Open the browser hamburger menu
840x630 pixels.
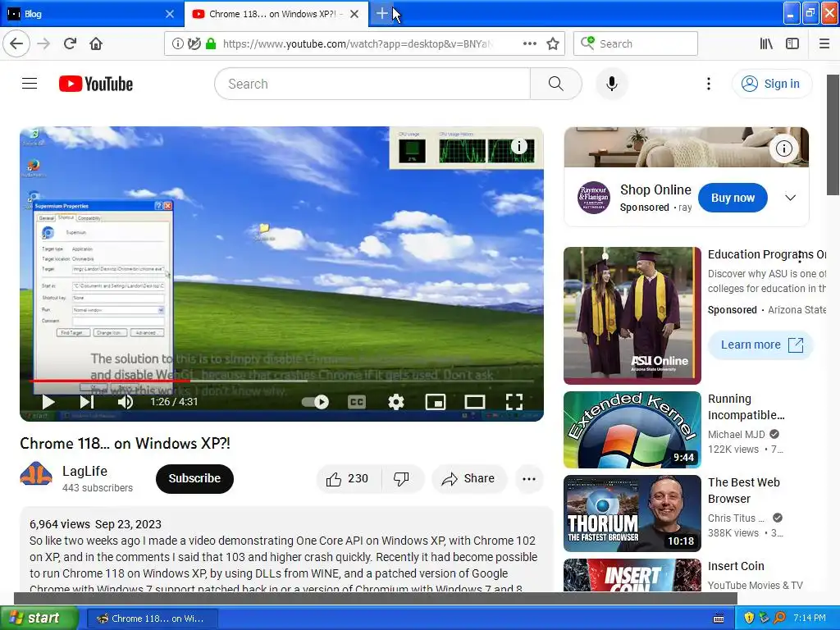[824, 43]
